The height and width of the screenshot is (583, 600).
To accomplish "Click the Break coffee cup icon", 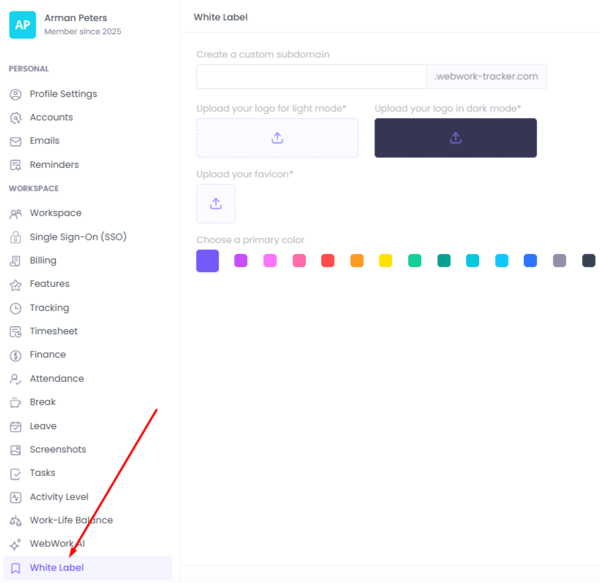I will pyautogui.click(x=15, y=402).
